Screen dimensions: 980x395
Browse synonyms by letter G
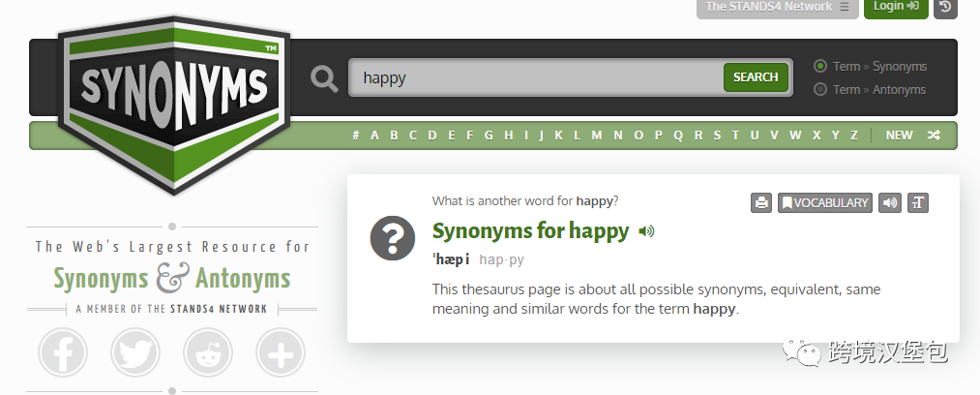489,135
